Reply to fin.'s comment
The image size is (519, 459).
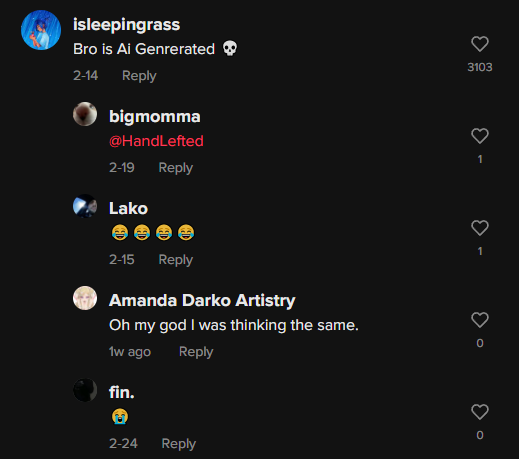(x=179, y=444)
